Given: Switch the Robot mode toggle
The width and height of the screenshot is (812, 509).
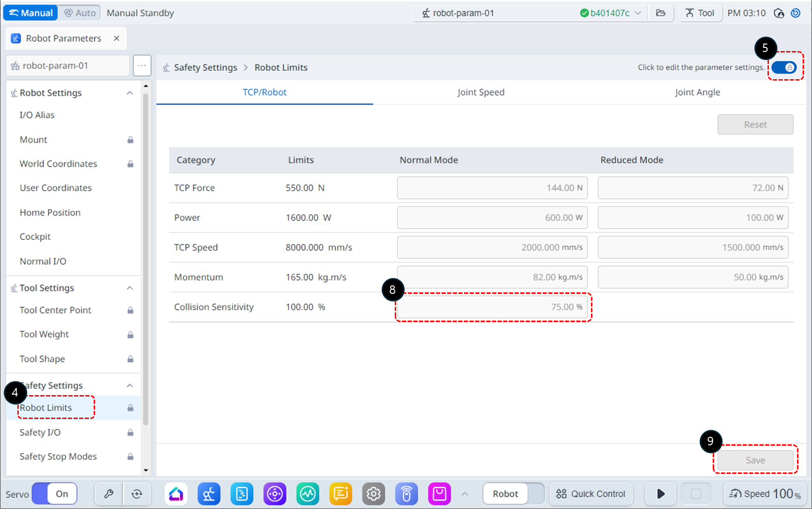Looking at the screenshot, I should [513, 494].
